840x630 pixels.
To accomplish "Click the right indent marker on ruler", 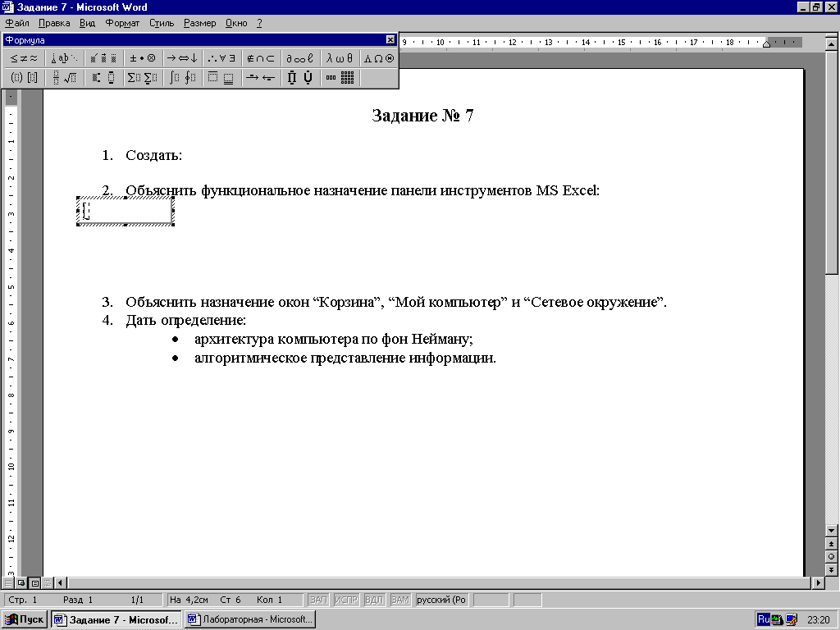I will click(767, 43).
